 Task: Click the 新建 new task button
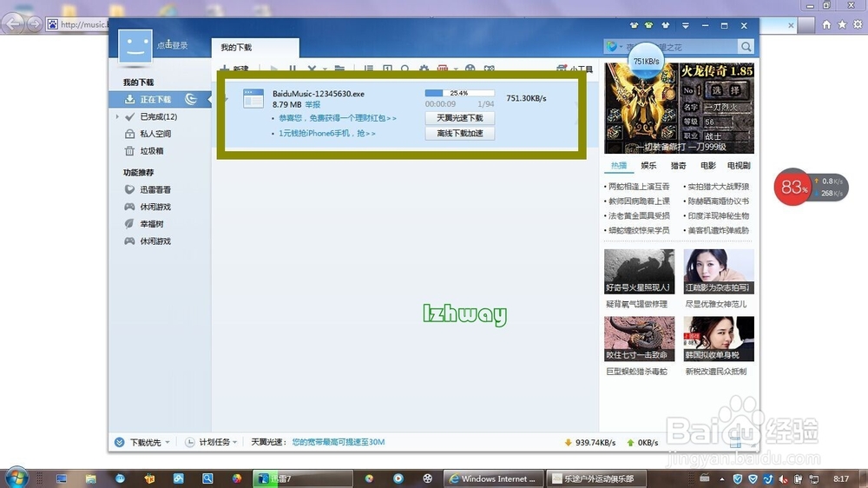[x=234, y=68]
